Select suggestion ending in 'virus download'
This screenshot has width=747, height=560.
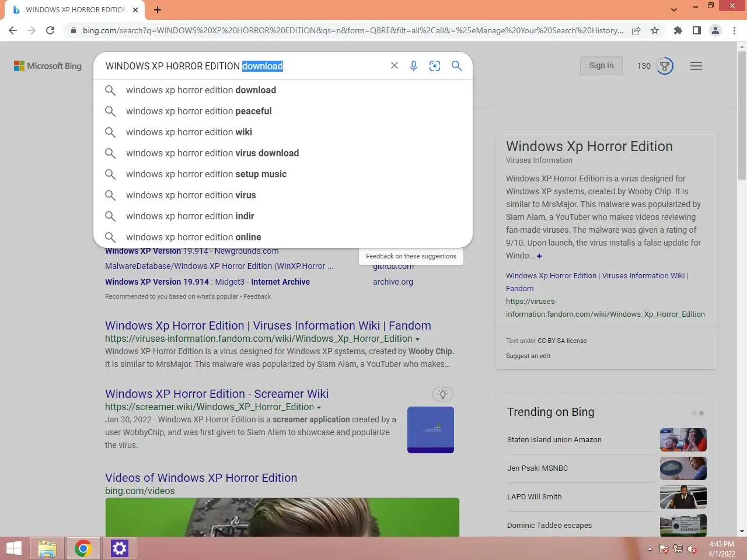(x=283, y=153)
